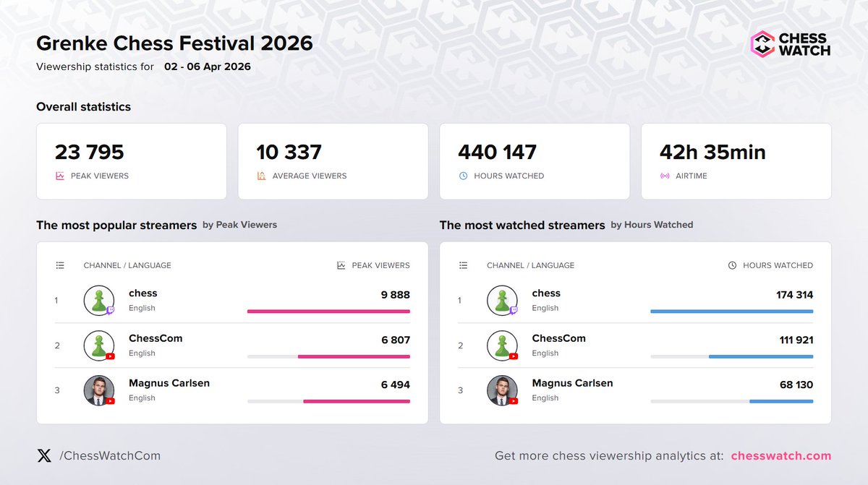868x485 pixels.
Task: Click the average viewers icon
Action: [x=262, y=176]
